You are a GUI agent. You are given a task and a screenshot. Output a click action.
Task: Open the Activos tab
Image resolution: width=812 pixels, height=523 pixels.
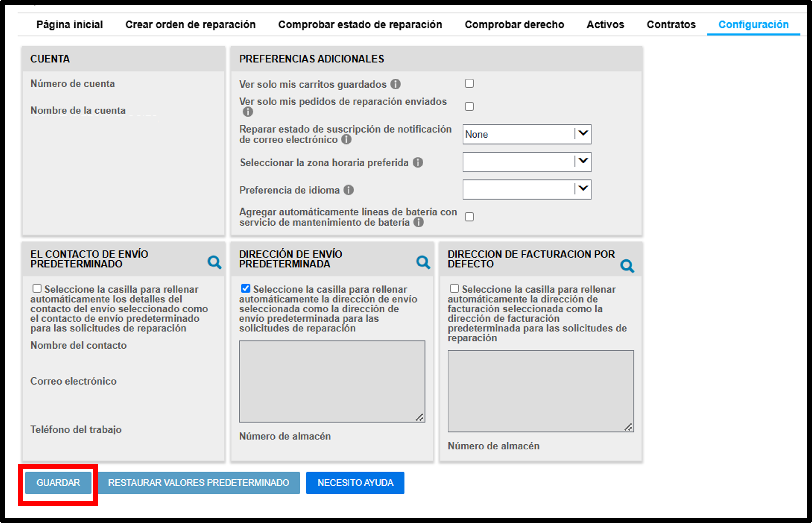point(605,25)
